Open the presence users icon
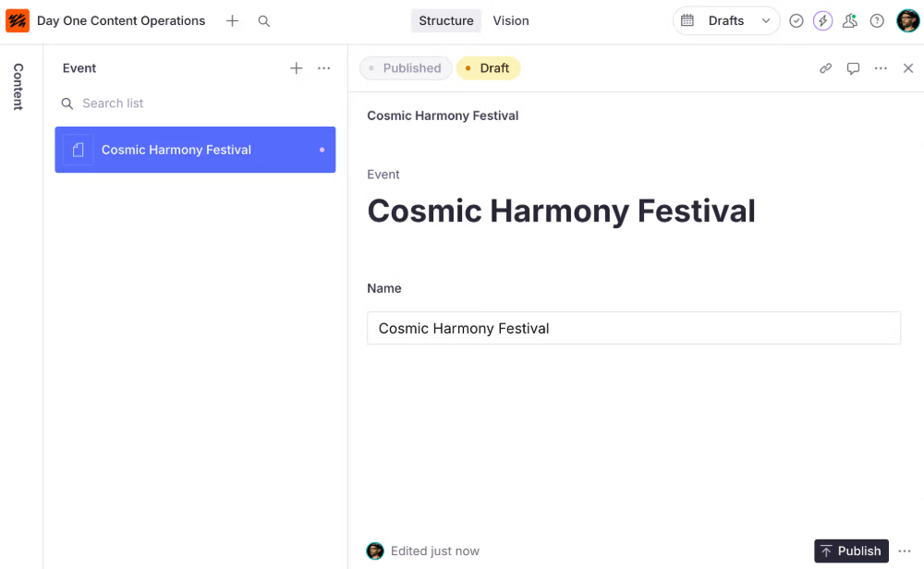 click(850, 21)
